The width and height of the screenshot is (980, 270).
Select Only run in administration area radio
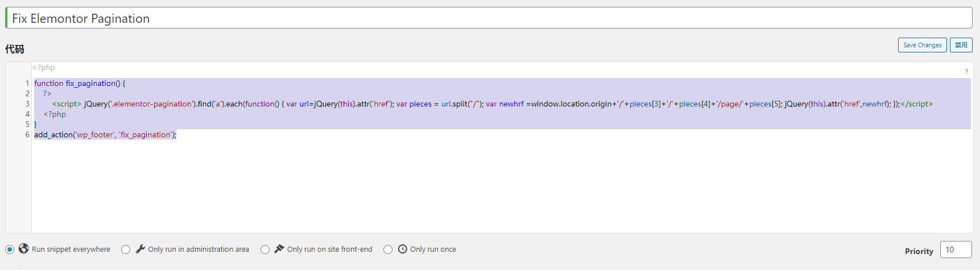click(x=126, y=249)
